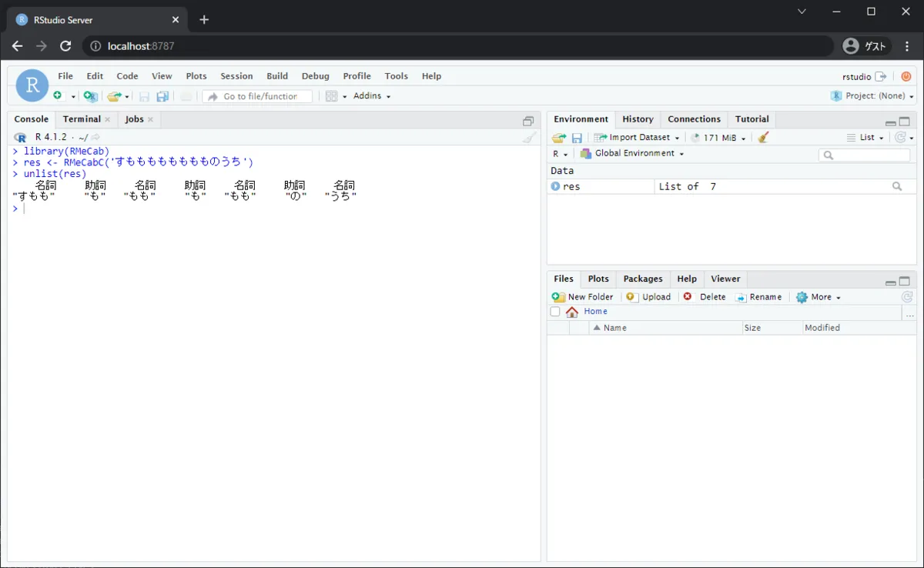
Task: Expand the recent files dropdown arrow
Action: (x=127, y=97)
